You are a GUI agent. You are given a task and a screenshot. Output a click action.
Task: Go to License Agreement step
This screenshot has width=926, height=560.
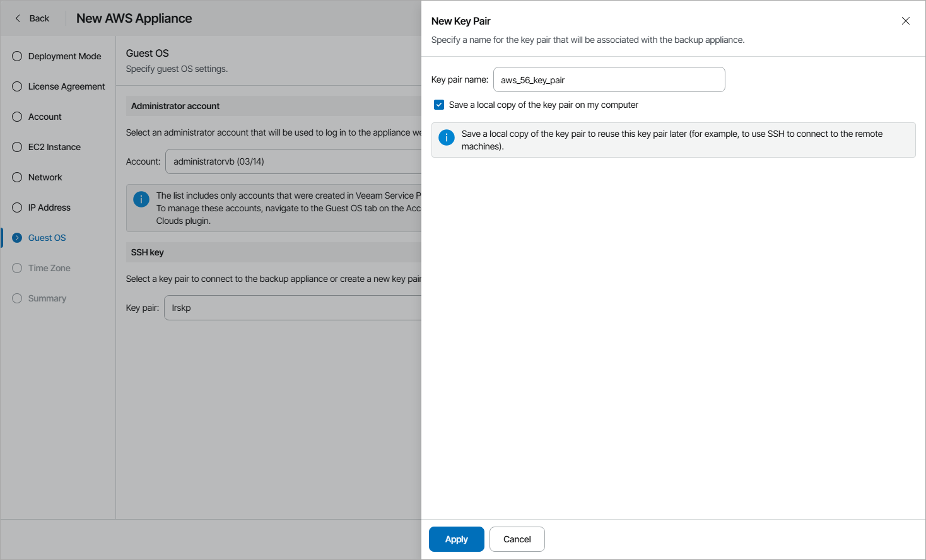(x=66, y=86)
